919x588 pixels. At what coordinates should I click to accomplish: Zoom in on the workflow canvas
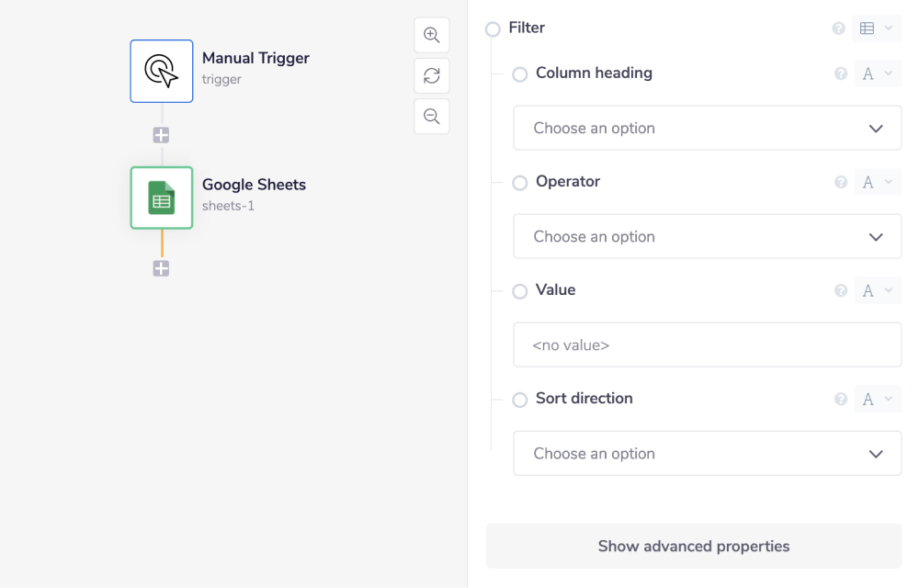(x=431, y=35)
